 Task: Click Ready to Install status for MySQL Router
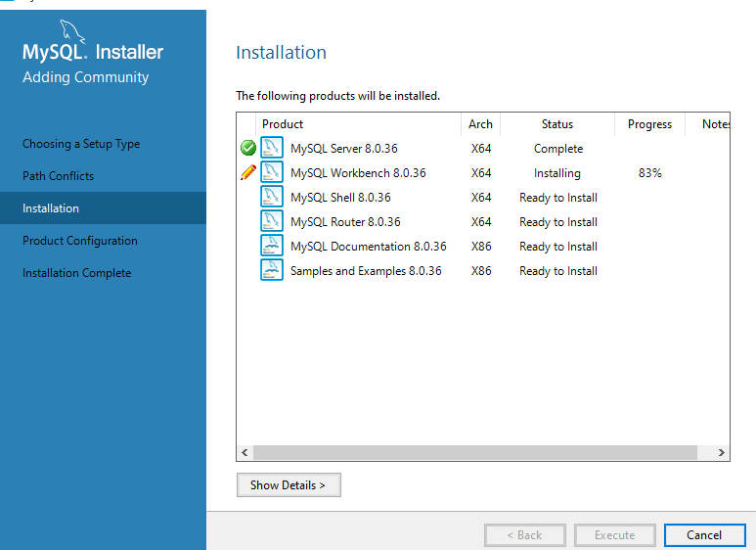558,222
